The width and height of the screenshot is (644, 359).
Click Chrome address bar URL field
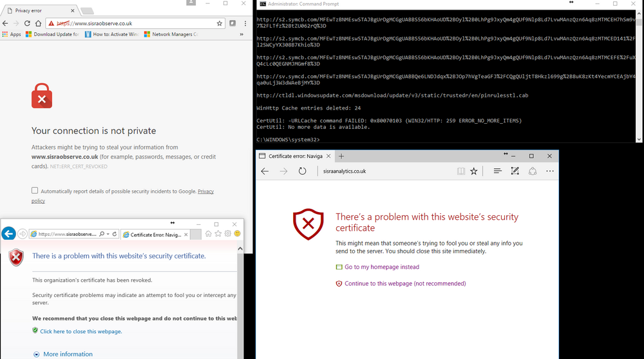135,23
